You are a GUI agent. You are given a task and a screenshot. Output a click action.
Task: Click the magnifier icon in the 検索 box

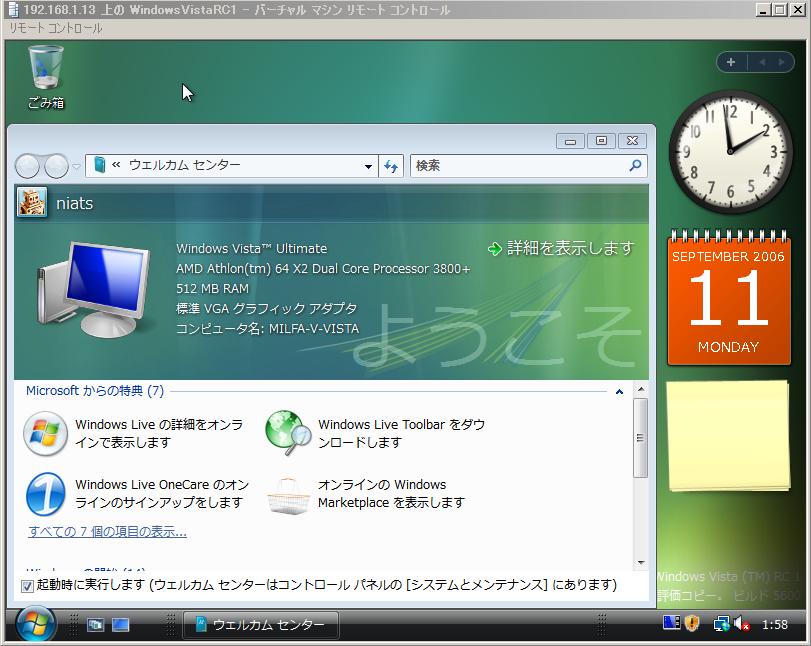(x=635, y=166)
